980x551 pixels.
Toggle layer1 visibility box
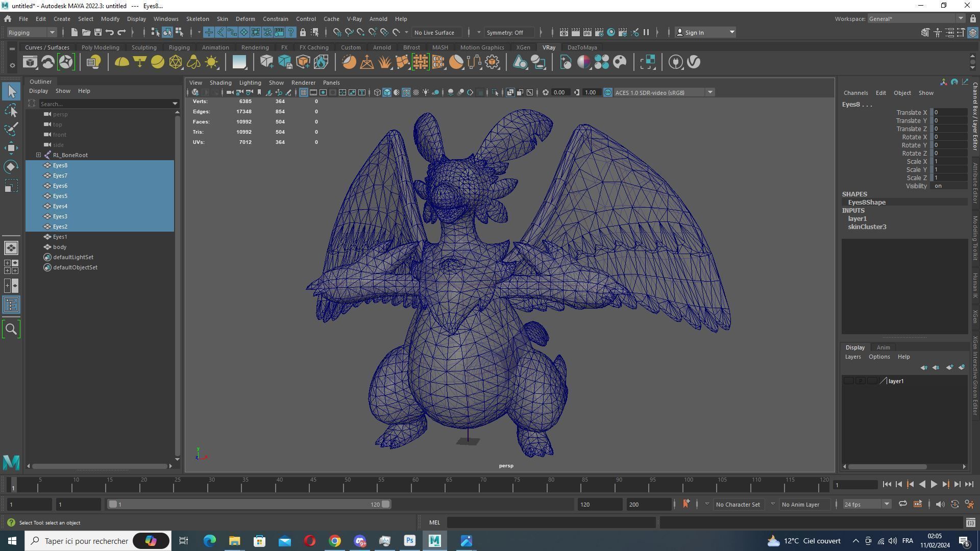[x=849, y=381]
